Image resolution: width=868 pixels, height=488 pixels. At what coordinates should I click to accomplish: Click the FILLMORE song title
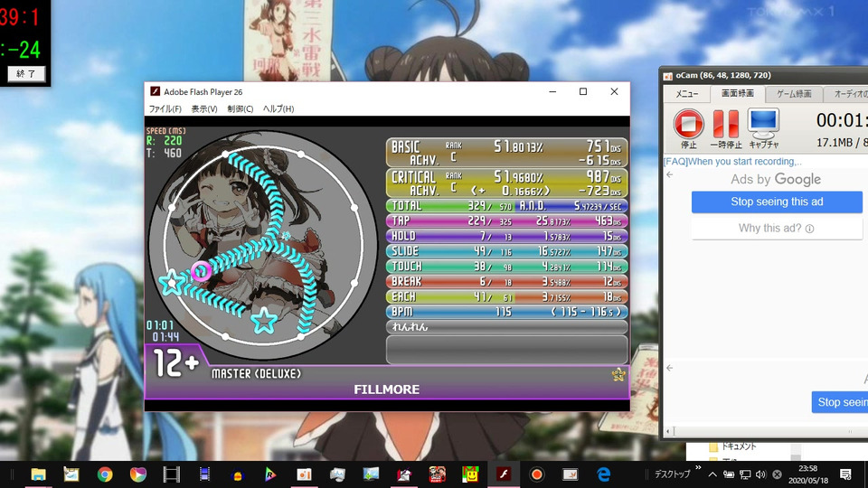click(x=386, y=389)
